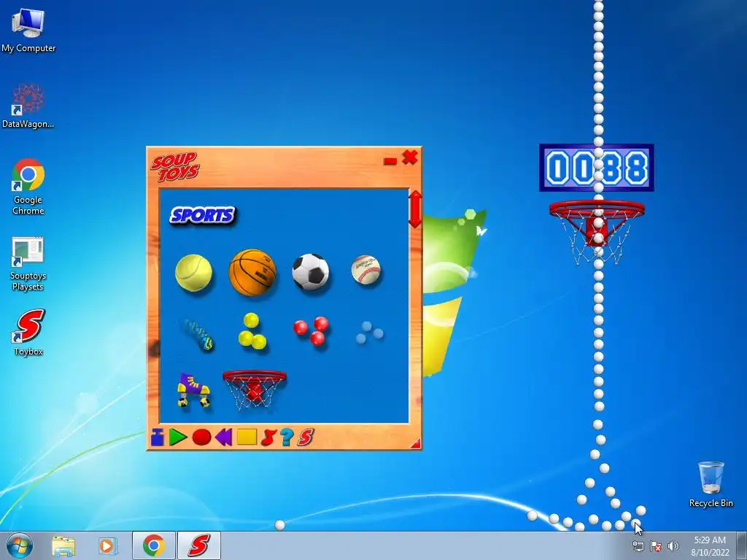Click the basketball hoop on desktop
The image size is (747, 560).
tap(597, 233)
